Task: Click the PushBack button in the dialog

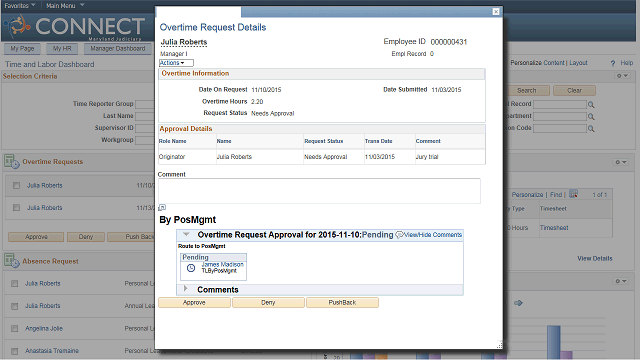Action: coord(342,302)
